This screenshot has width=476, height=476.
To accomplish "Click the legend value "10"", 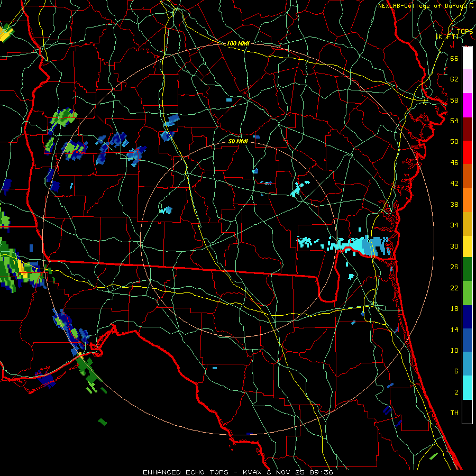I will [x=454, y=351].
